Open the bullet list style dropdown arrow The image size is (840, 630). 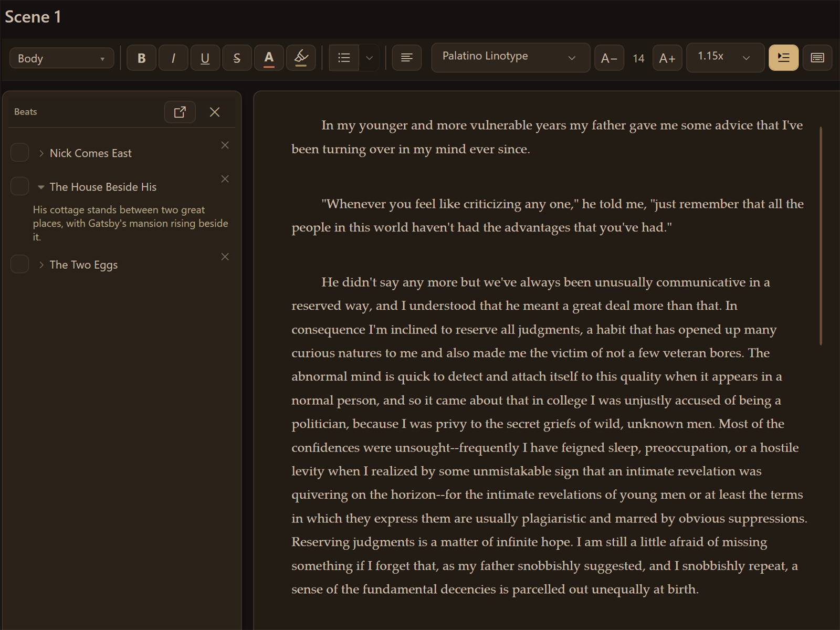[x=370, y=58]
